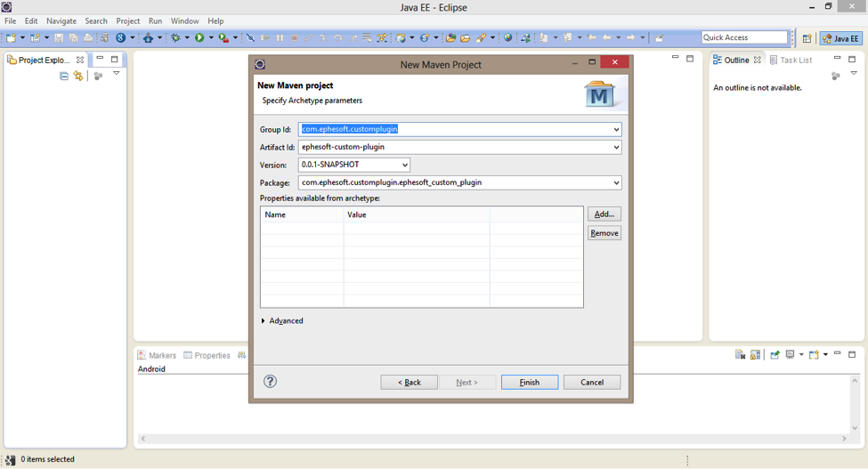Screen dimensions: 868x469
Task: Open the Edit menu
Action: pos(31,21)
